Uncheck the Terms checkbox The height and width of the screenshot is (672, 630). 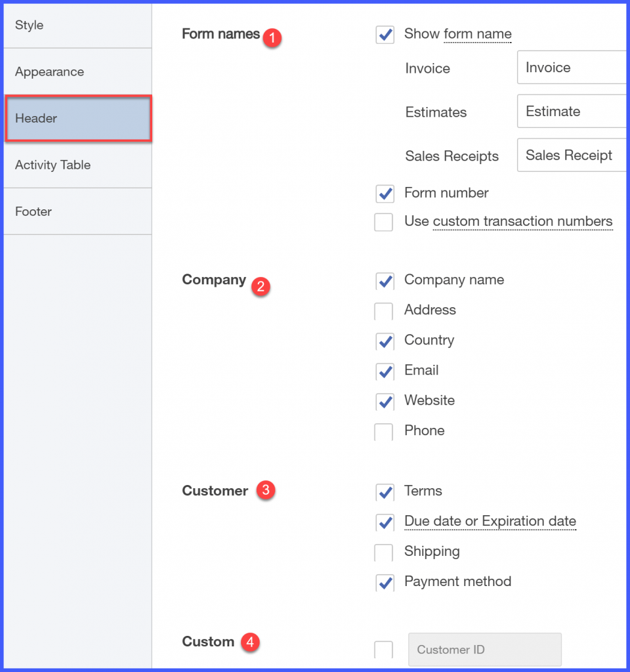(x=385, y=492)
